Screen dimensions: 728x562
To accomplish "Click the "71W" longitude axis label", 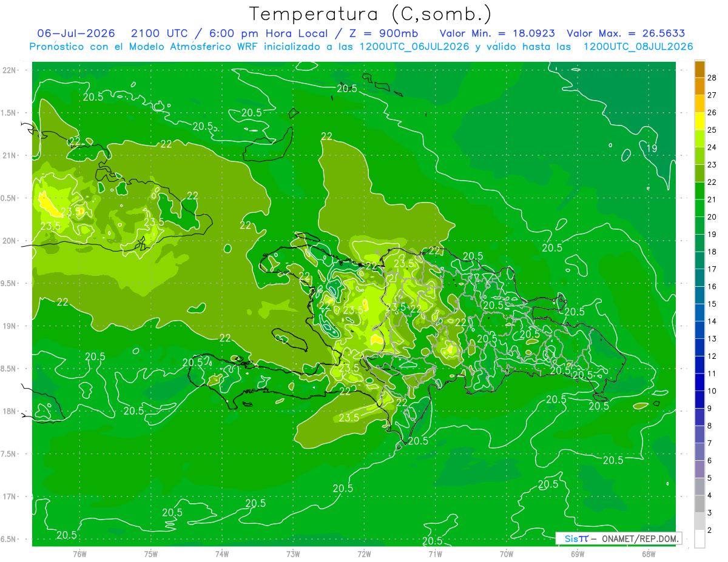I will click(435, 554).
